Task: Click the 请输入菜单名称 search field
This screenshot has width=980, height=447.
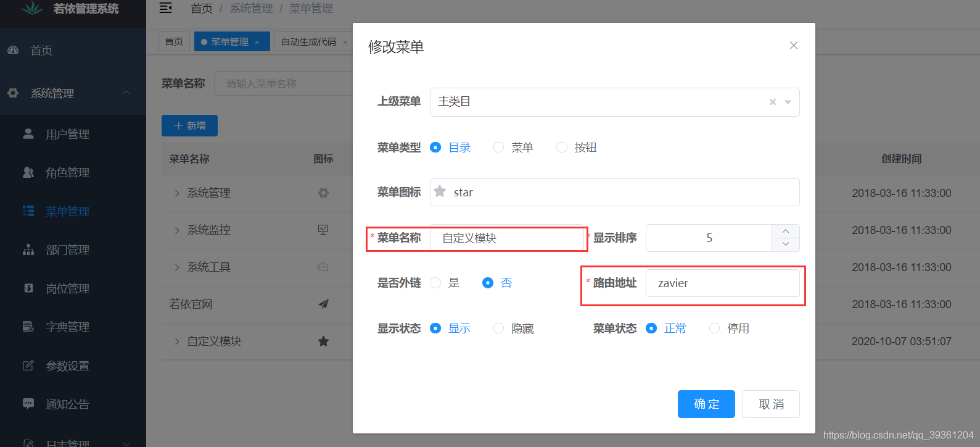Action: (x=284, y=83)
